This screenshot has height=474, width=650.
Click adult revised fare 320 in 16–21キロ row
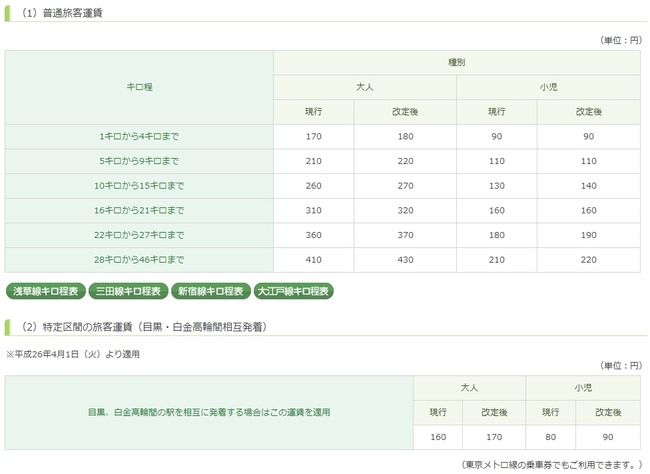pos(405,210)
